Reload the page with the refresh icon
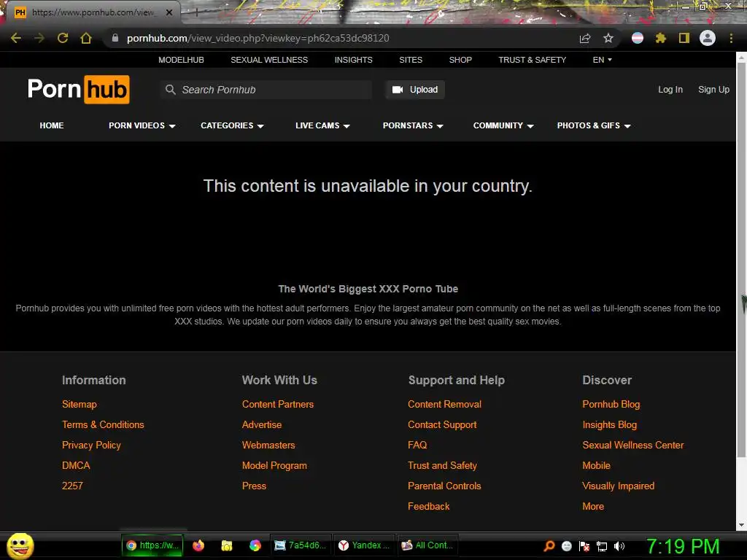Screen dimensions: 747x560 (63, 38)
